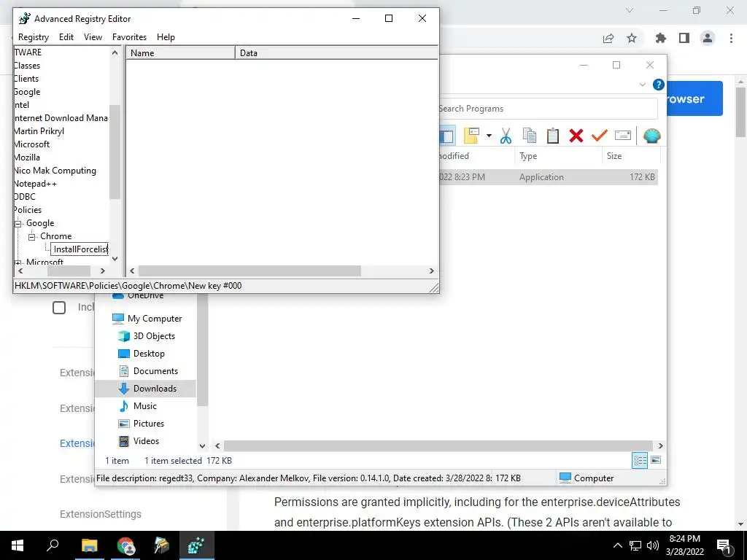Open the Videos folder
The image size is (747, 560).
(139, 441)
